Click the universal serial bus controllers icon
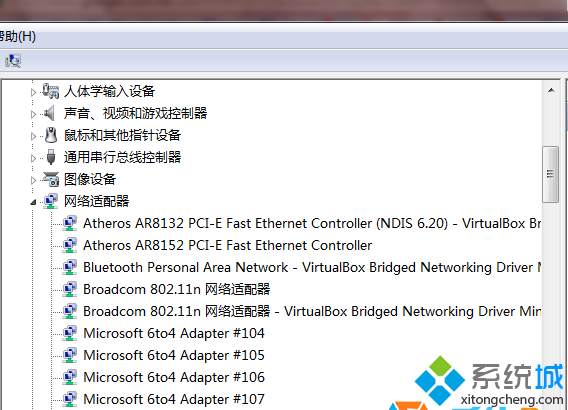 click(51, 157)
